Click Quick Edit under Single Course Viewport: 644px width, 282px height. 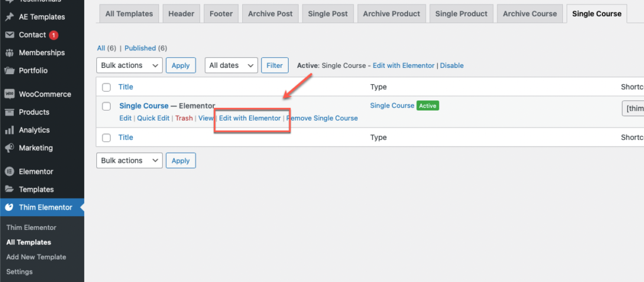click(x=153, y=118)
